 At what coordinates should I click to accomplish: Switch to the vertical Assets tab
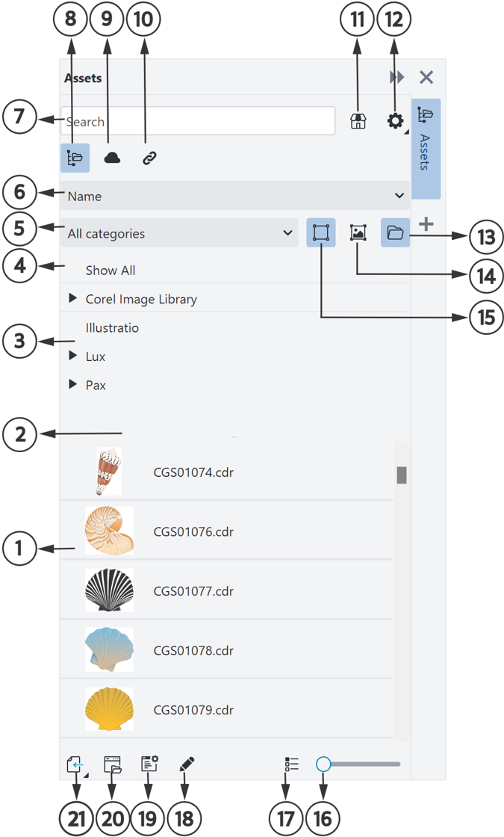click(426, 149)
